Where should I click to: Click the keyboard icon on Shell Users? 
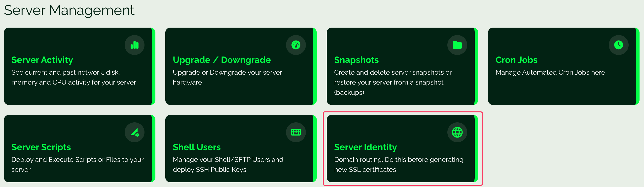[296, 132]
